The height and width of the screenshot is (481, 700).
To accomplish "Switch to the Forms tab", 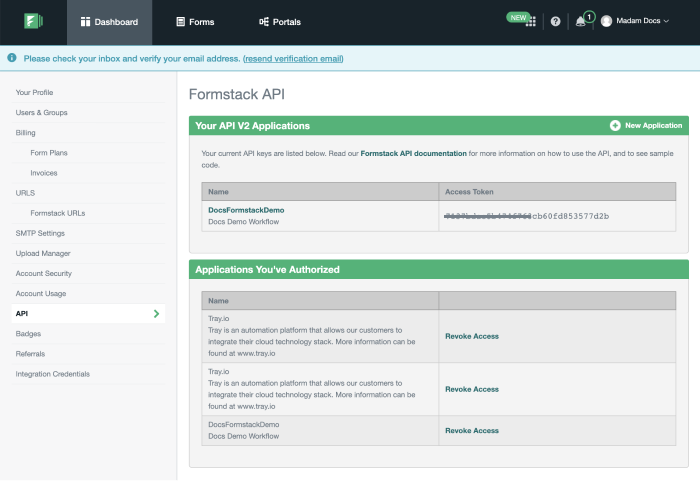I will coord(194,22).
